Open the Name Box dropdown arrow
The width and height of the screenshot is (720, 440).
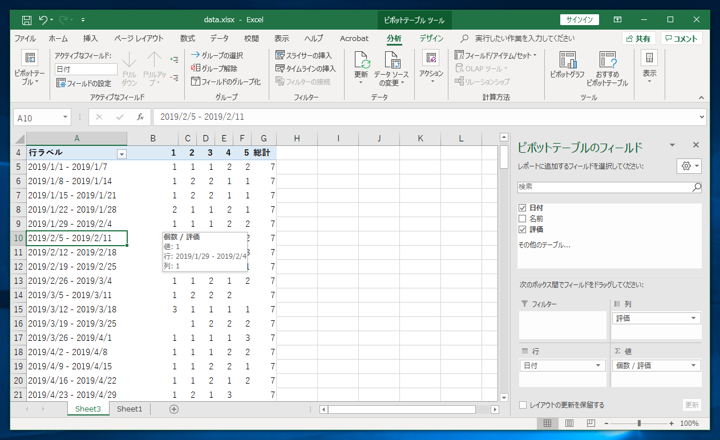coord(65,117)
